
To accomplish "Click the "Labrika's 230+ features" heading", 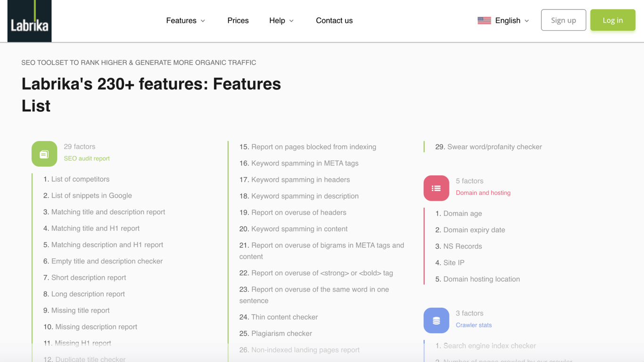I will point(151,95).
